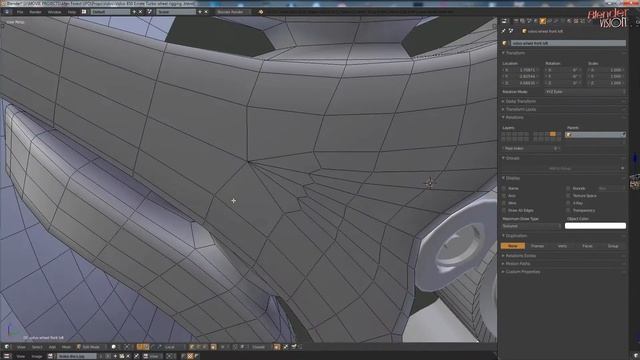
Task: Click the image browse icon in UV editor header
Action: click(51, 356)
